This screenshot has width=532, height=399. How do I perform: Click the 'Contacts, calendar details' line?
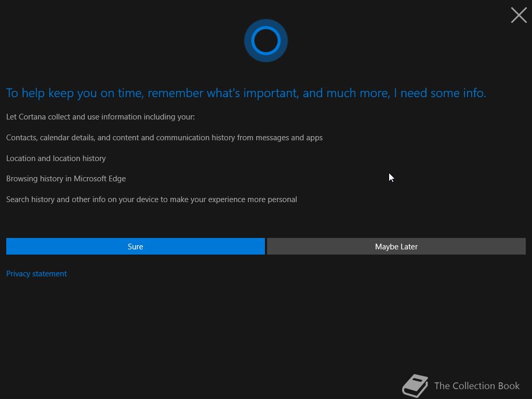[x=164, y=138]
